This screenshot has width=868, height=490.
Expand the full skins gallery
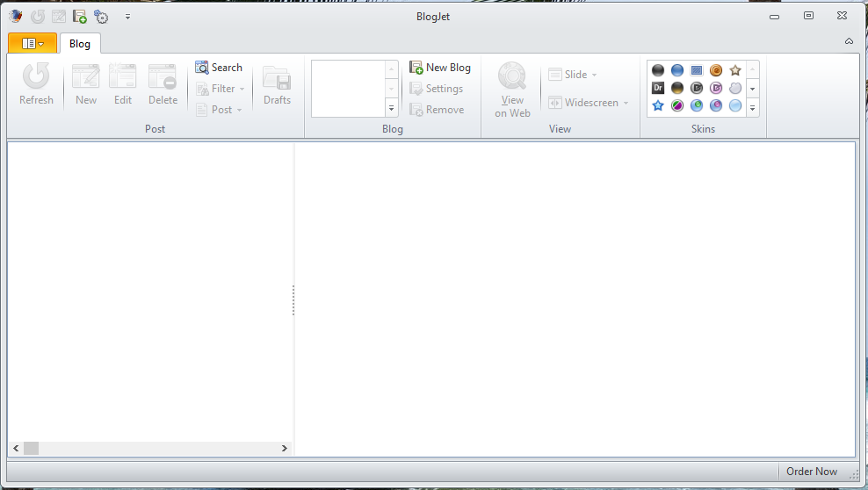click(x=752, y=108)
